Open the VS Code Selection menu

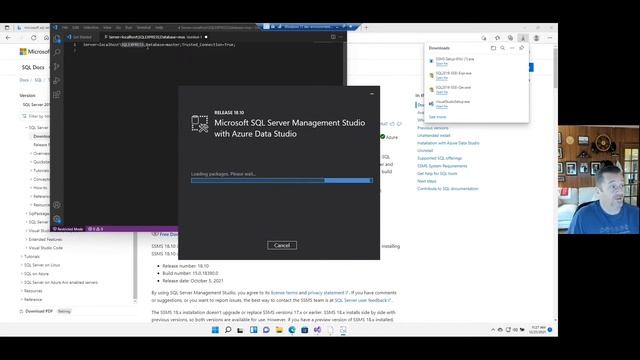pos(91,27)
